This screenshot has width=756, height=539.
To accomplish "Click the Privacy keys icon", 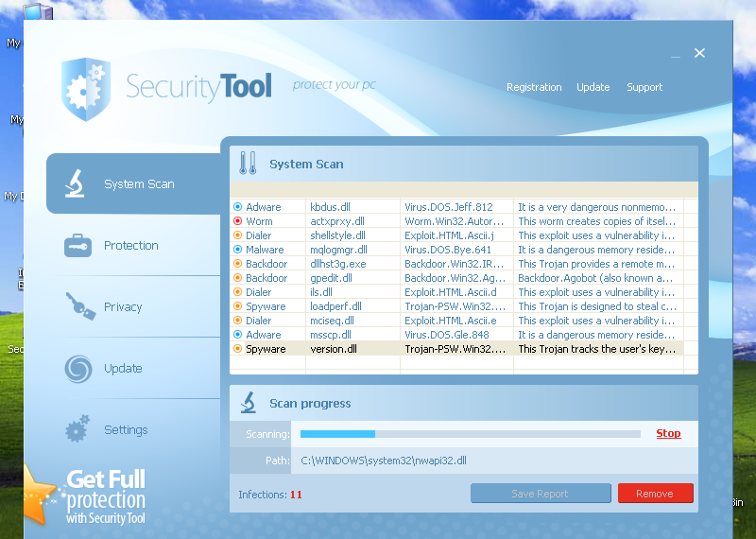I will 80,306.
